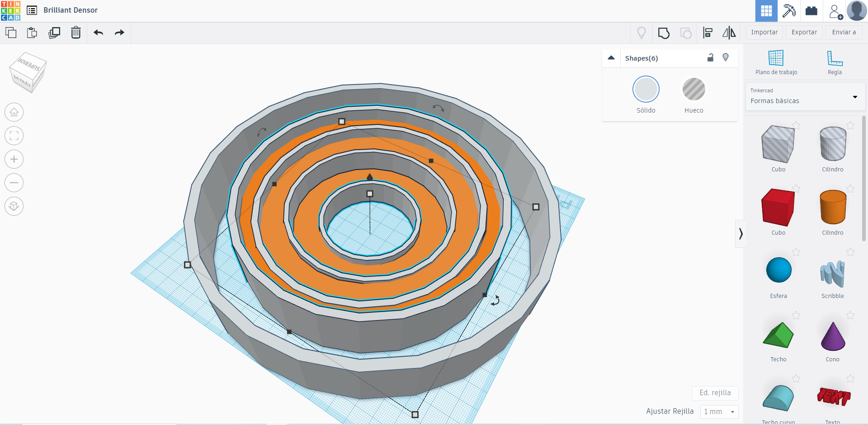Select the Techo curvo shape
The image size is (868, 425).
click(778, 398)
